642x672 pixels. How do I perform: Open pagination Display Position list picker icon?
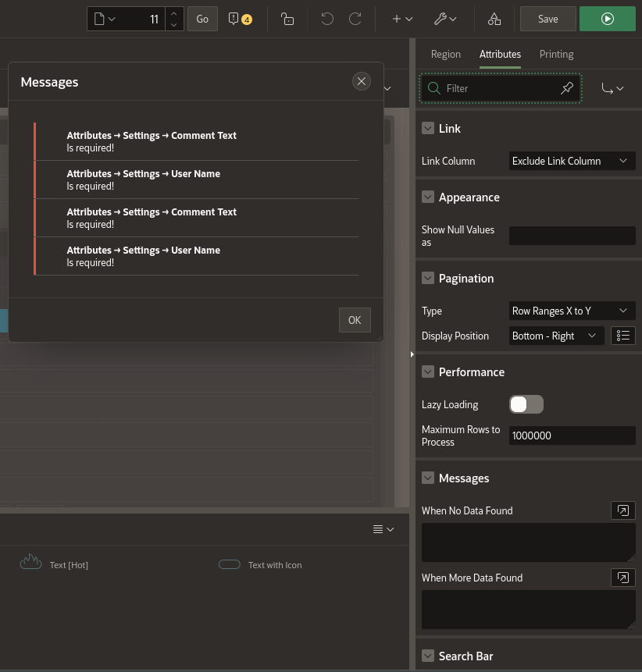622,336
